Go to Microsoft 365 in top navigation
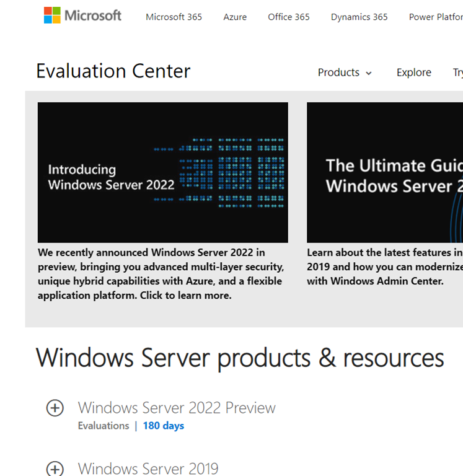 coord(174,17)
